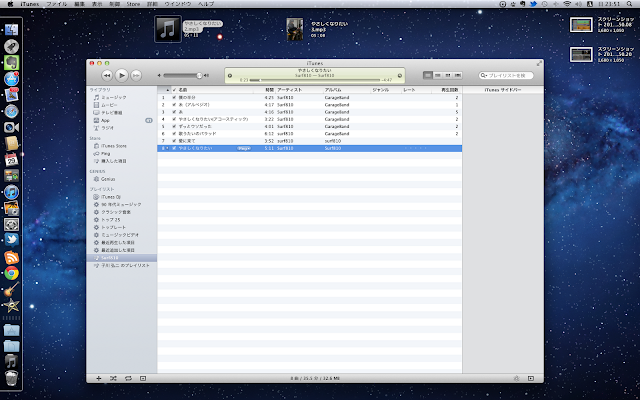Image resolution: width=640 pixels, height=400 pixels.
Task: Go to the previous track in iTunes
Action: tap(107, 76)
